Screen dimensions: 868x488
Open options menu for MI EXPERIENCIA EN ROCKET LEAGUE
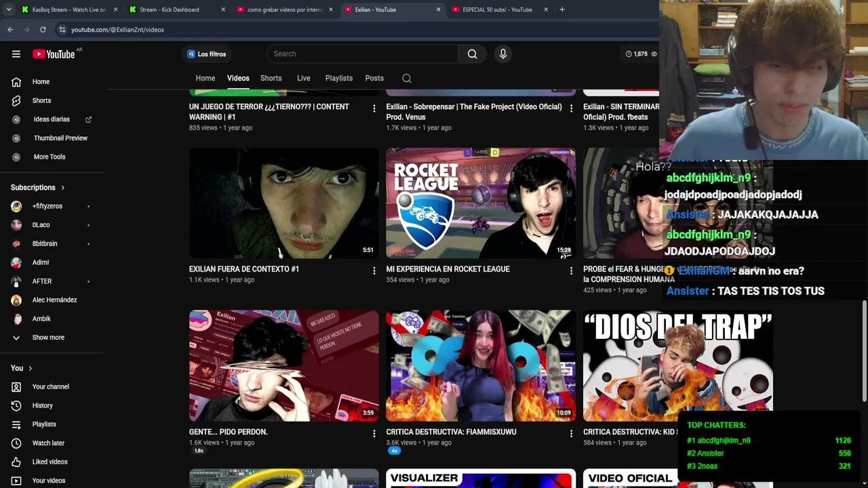pyautogui.click(x=571, y=271)
